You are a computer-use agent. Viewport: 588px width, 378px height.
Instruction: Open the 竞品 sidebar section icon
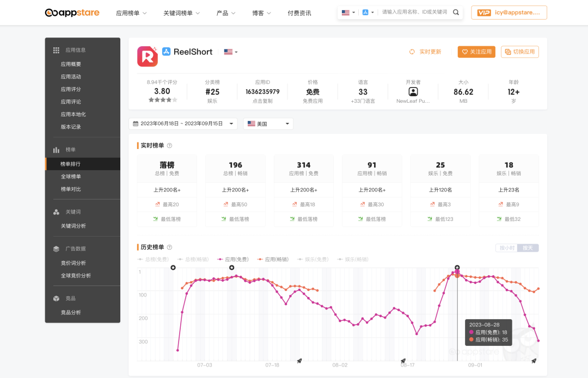coord(57,298)
